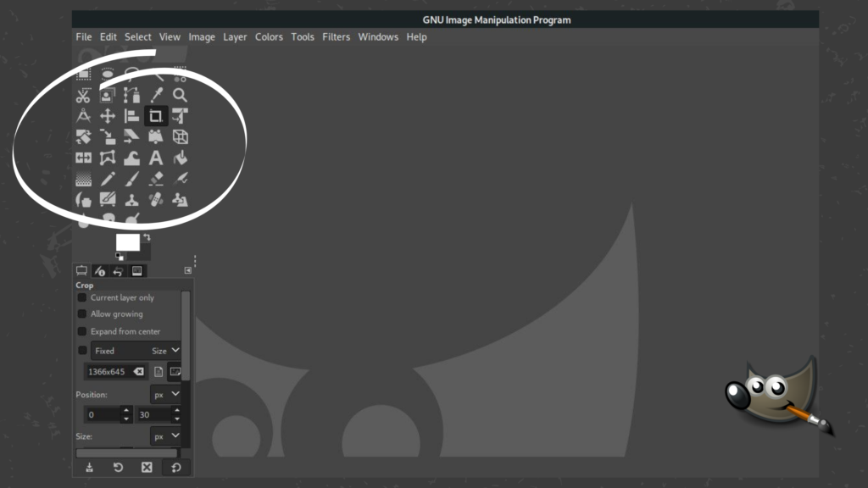Select the Warp Transform tool
Image resolution: width=868 pixels, height=488 pixels.
click(x=131, y=158)
